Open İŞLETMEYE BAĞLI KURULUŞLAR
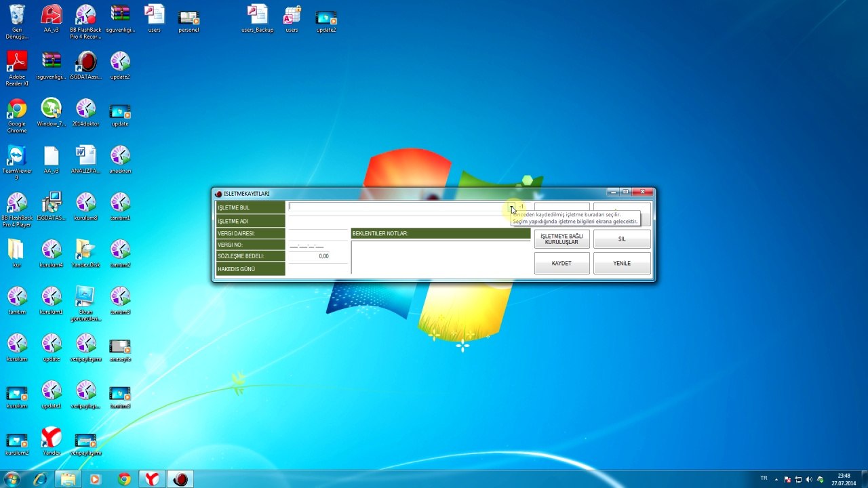This screenshot has height=488, width=868. pos(561,239)
